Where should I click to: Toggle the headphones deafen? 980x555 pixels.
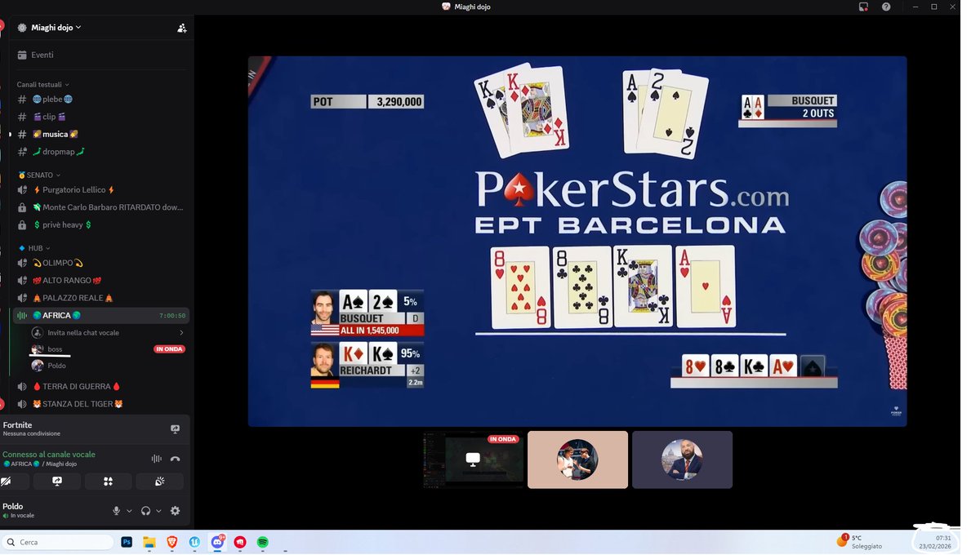click(145, 511)
